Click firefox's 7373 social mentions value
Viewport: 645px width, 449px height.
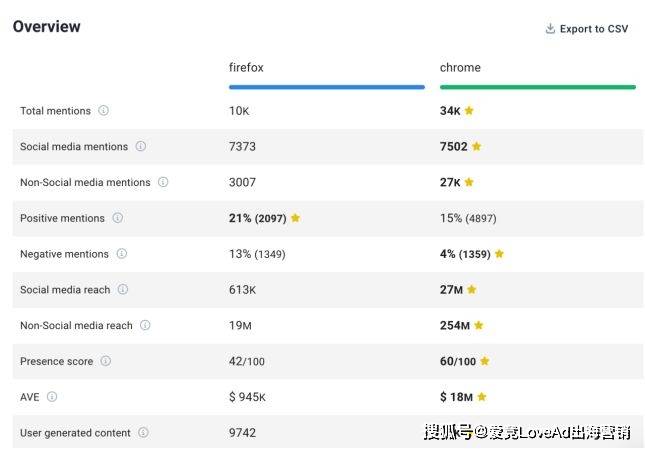click(242, 146)
